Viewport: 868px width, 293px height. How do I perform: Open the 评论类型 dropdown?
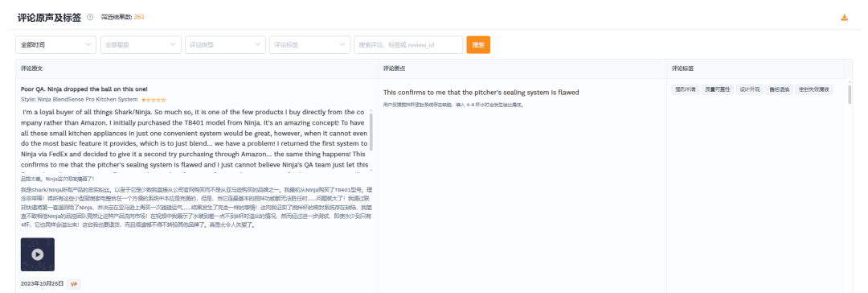pyautogui.click(x=225, y=45)
